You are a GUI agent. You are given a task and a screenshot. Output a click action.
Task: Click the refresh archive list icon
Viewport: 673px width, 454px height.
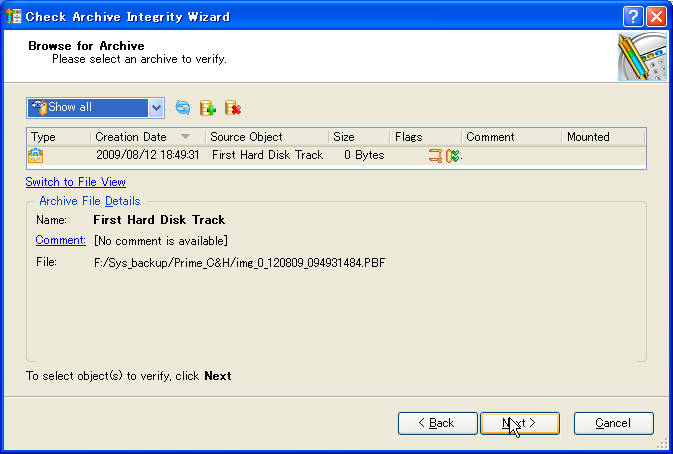(x=183, y=108)
